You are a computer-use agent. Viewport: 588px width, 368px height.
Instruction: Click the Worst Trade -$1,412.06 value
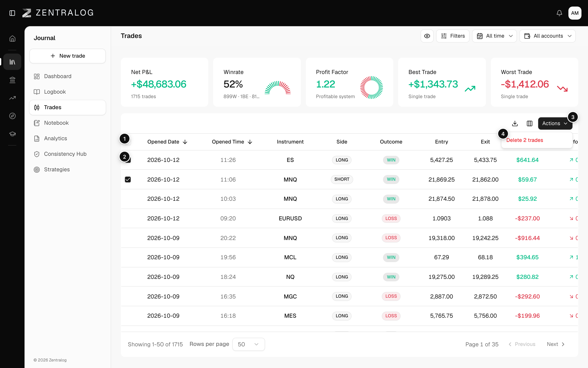click(x=525, y=84)
